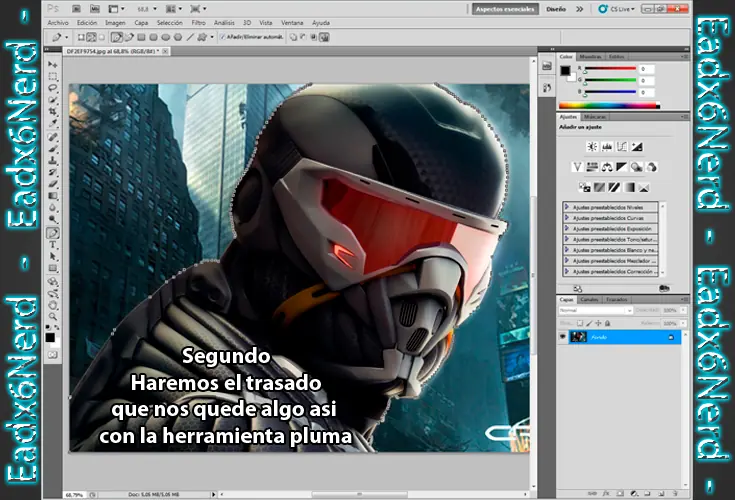This screenshot has width=735, height=500.
Task: Select the Eyedropper tool
Action: [x=52, y=123]
